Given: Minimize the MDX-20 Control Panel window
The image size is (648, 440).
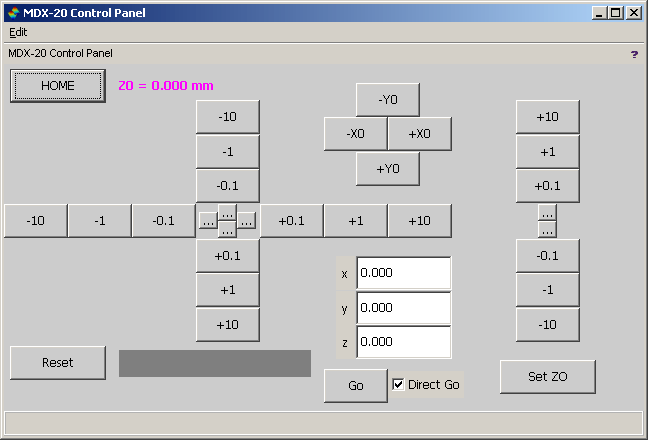Looking at the screenshot, I should click(599, 13).
